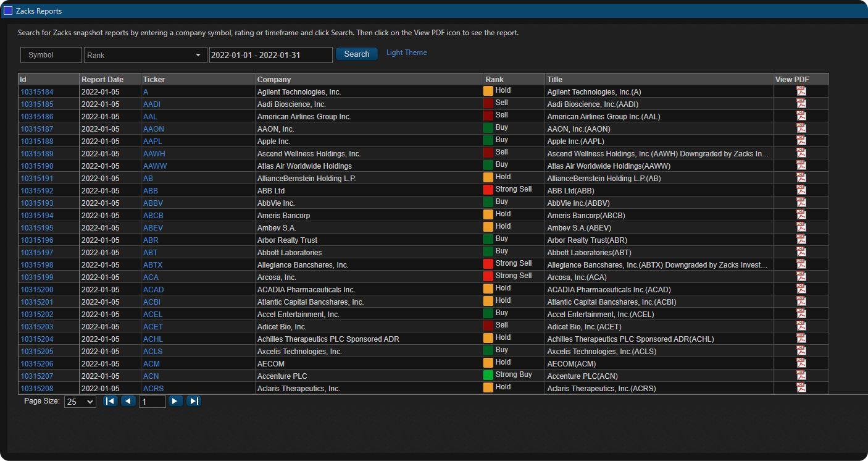This screenshot has width=868, height=461.
Task: Open the Rank filter dropdown
Action: pos(145,55)
